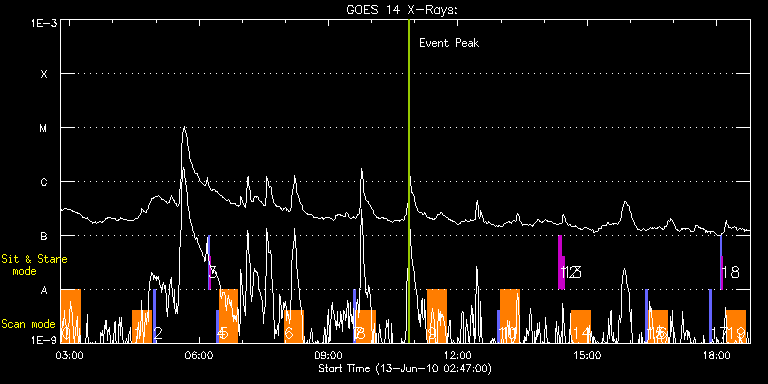Screen dimensions: 768x384
Task: Click the M-class flare peak before 06:00
Action: coord(184,128)
